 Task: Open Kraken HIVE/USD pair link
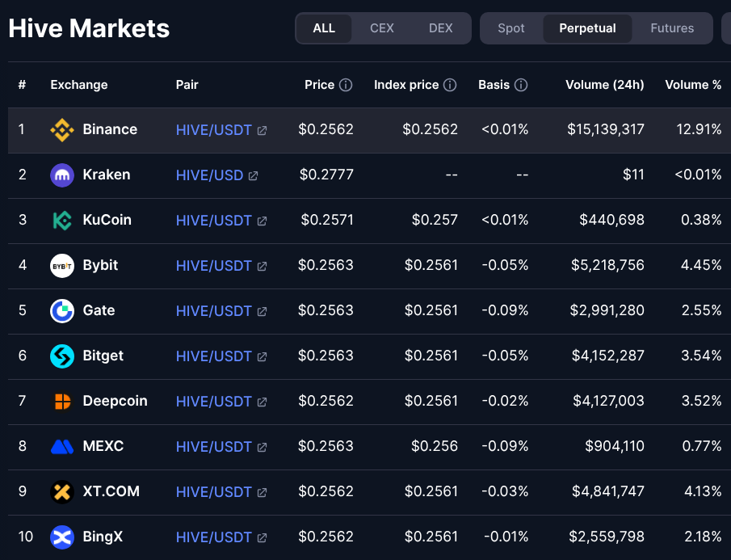point(209,175)
